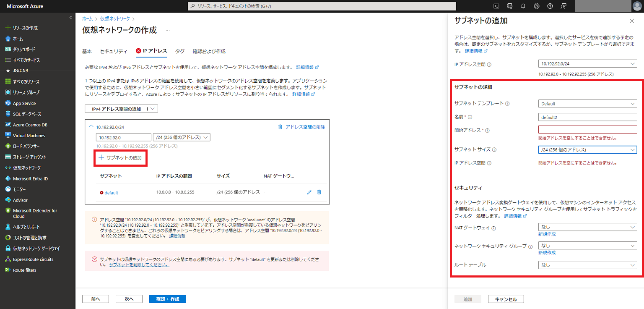
Task: Open the portal settings gear
Action: click(x=536, y=6)
